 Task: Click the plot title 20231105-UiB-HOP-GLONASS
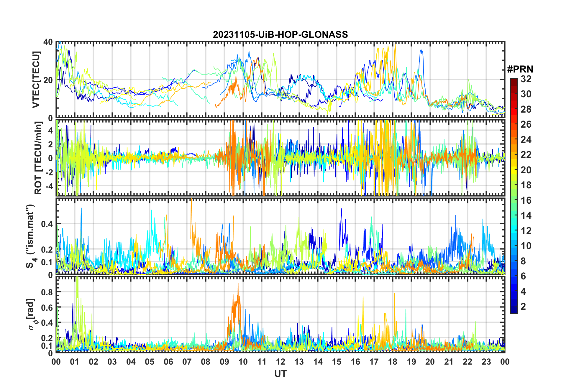280,34
